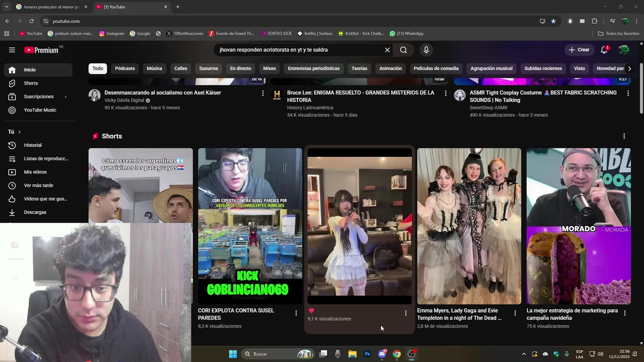This screenshot has height=362, width=644.
Task: Open Chrome three-dot menu
Action: (x=637, y=21)
